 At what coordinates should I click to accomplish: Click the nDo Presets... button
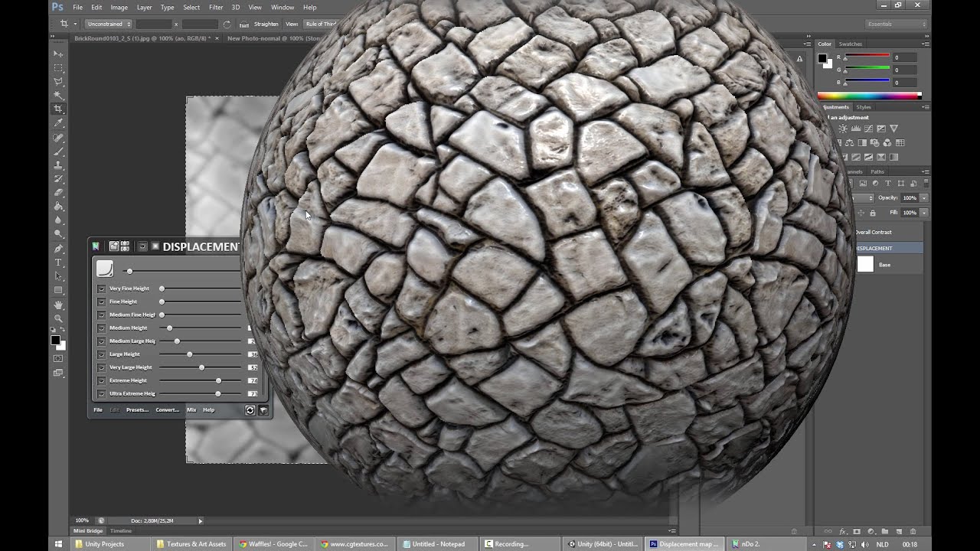pos(137,410)
